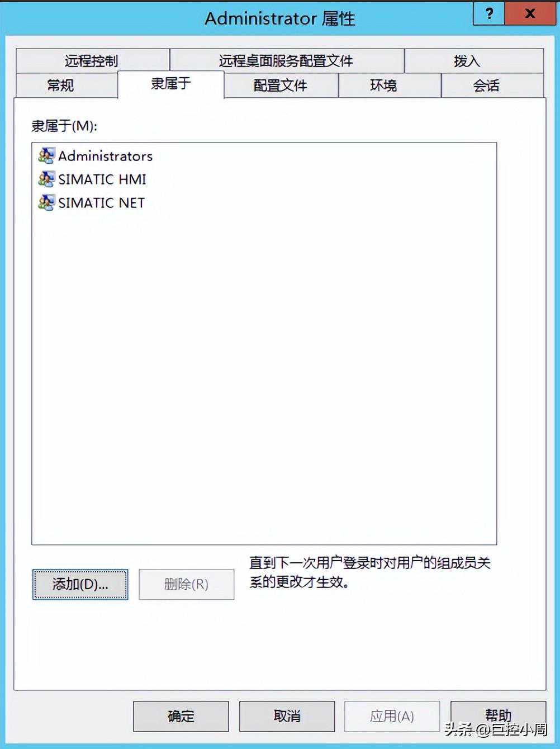The image size is (560, 749).
Task: Click the Administrators group icon
Action: click(46, 155)
